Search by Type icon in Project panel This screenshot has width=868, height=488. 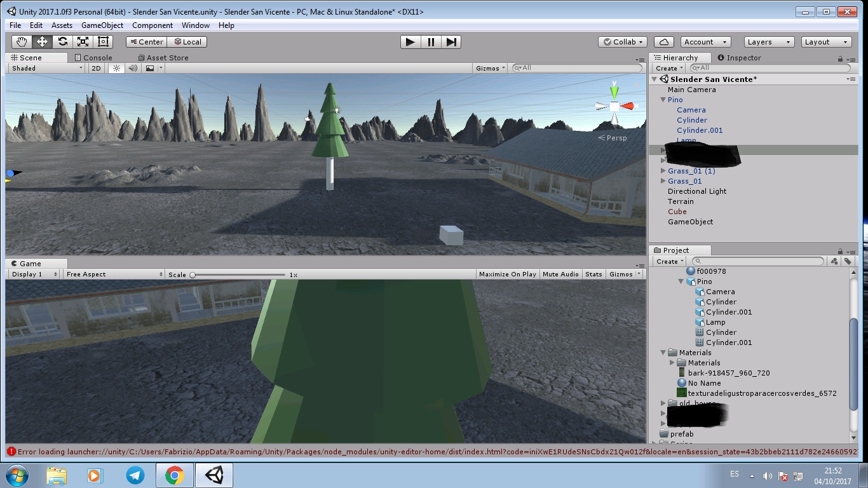834,261
